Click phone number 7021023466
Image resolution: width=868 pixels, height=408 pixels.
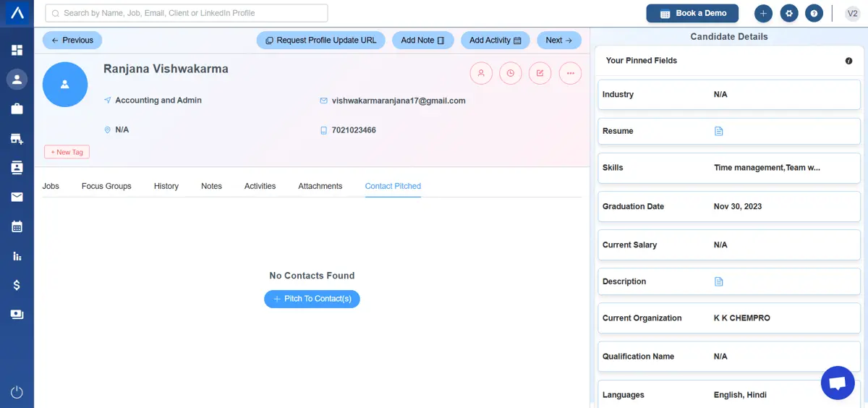(354, 130)
